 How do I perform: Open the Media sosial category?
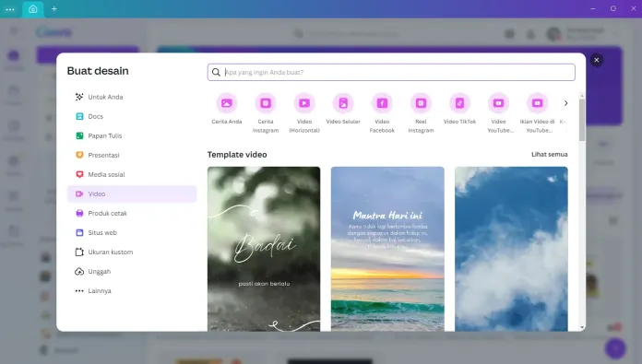coord(131,175)
